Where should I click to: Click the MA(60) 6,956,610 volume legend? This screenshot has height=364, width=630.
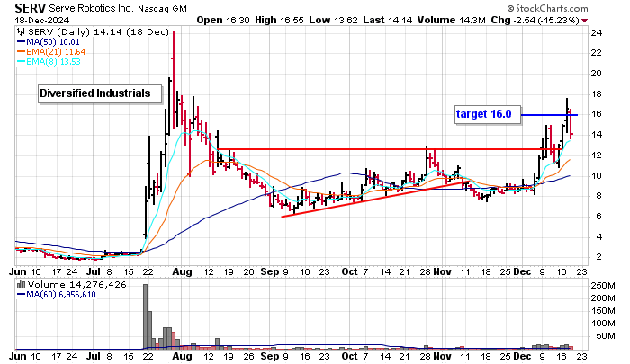pos(57,295)
